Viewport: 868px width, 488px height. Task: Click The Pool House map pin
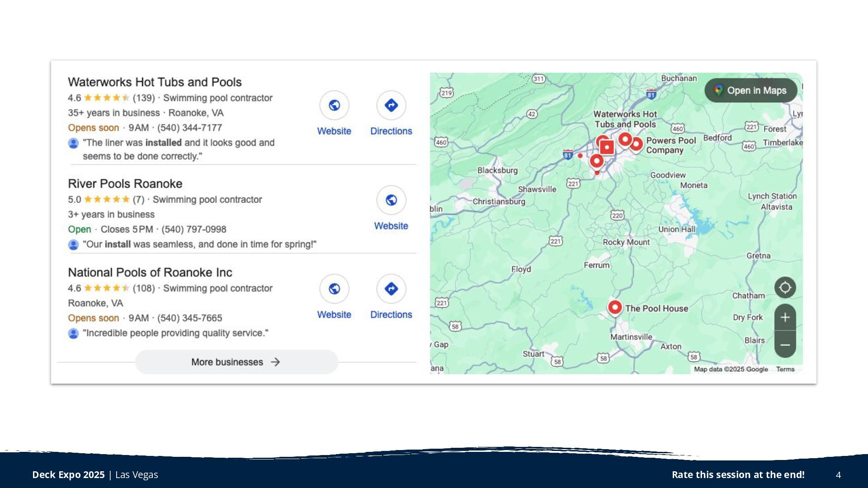615,308
